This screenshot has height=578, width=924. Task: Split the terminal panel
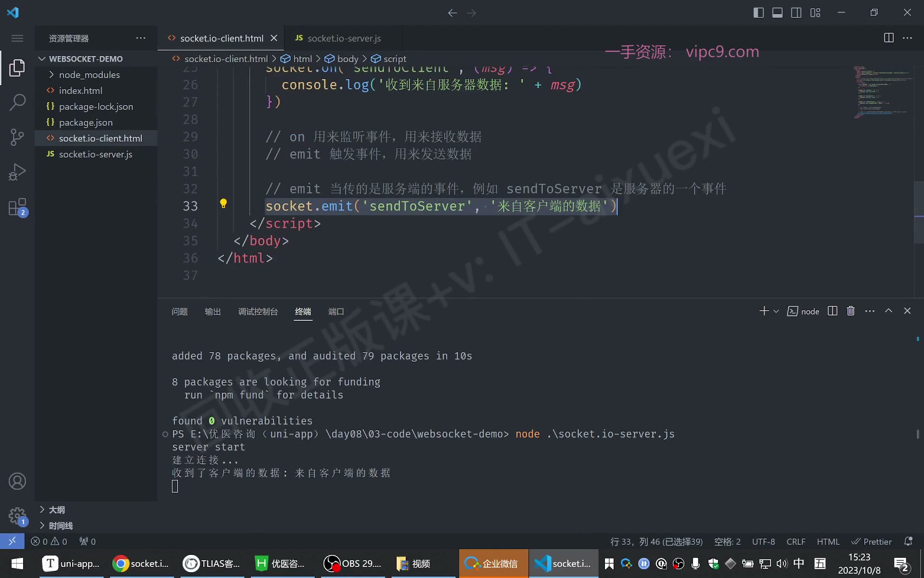[x=833, y=311]
